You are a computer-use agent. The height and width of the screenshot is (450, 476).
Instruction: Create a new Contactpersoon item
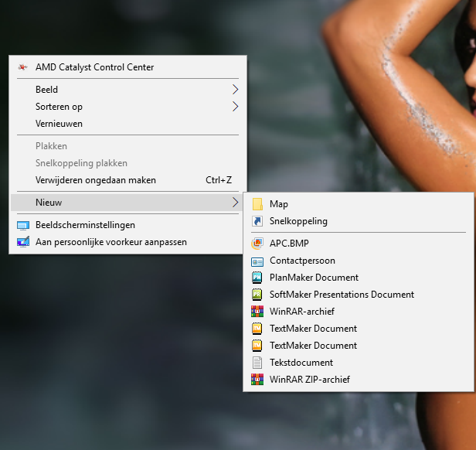302,261
